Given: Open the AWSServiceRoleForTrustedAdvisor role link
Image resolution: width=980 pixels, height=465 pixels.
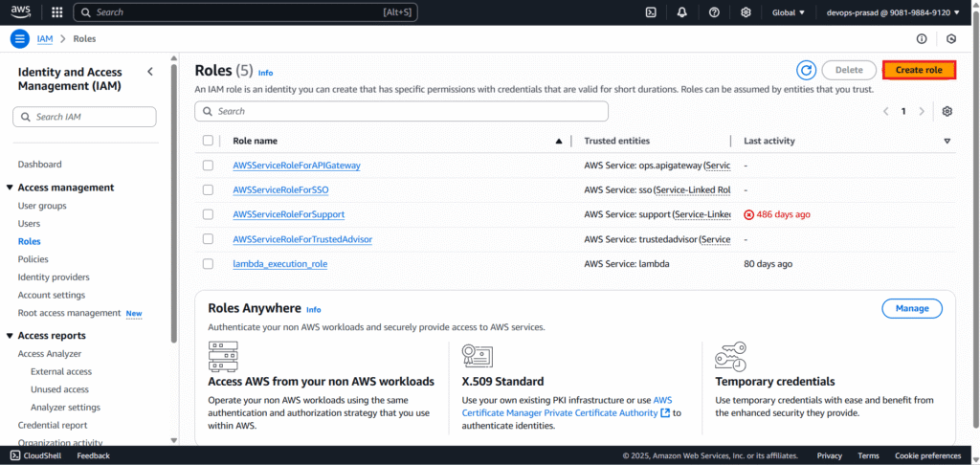Looking at the screenshot, I should [302, 239].
